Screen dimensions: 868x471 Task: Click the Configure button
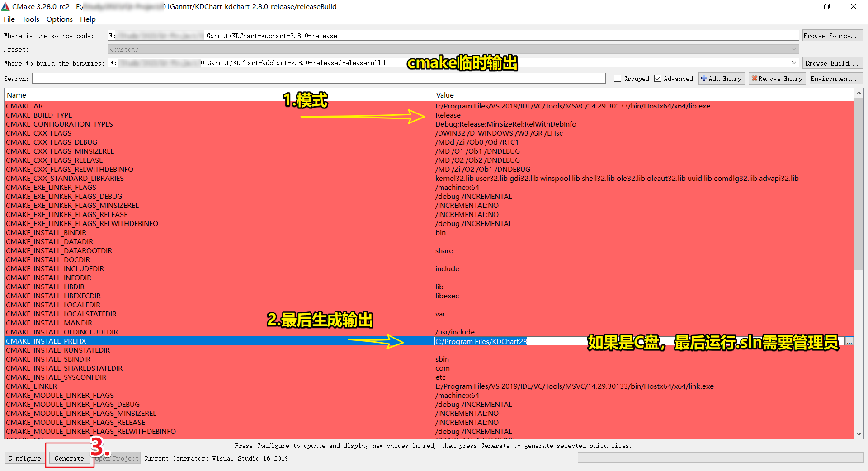click(x=24, y=458)
